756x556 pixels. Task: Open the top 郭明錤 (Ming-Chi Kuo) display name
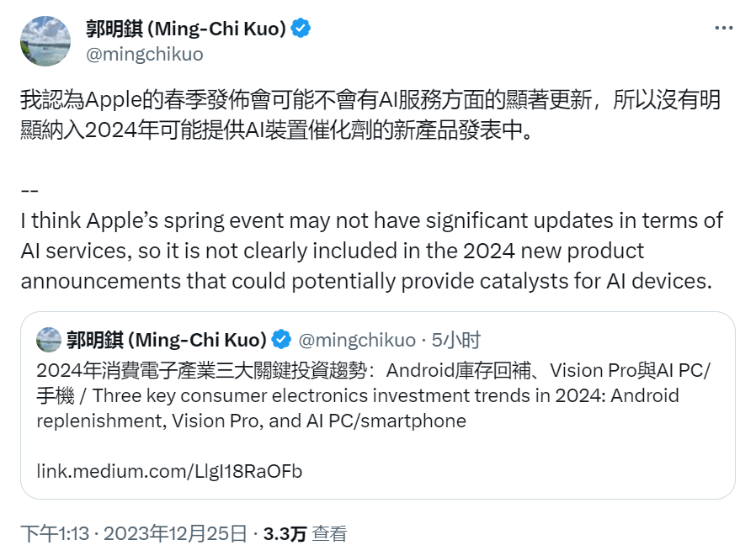pos(186,29)
